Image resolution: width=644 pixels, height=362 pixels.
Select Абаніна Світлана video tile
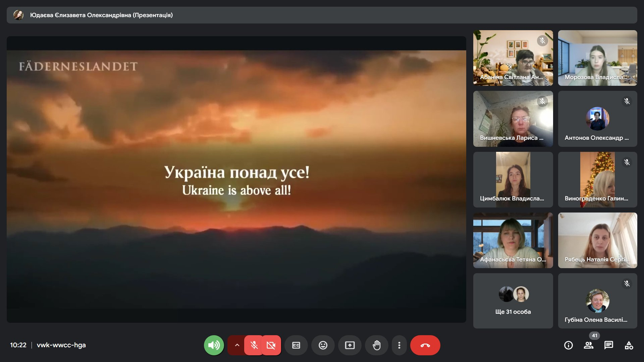point(513,58)
